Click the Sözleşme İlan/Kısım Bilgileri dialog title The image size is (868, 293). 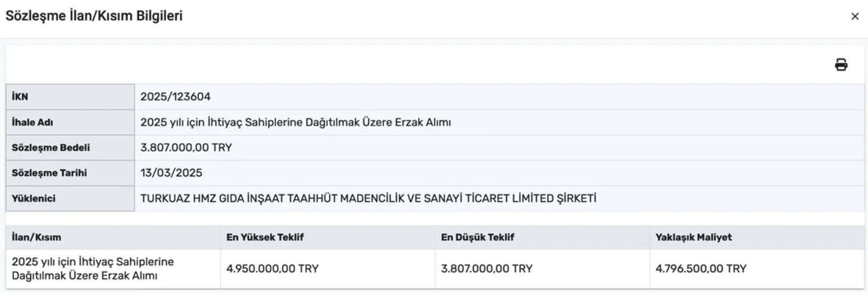[x=94, y=17]
